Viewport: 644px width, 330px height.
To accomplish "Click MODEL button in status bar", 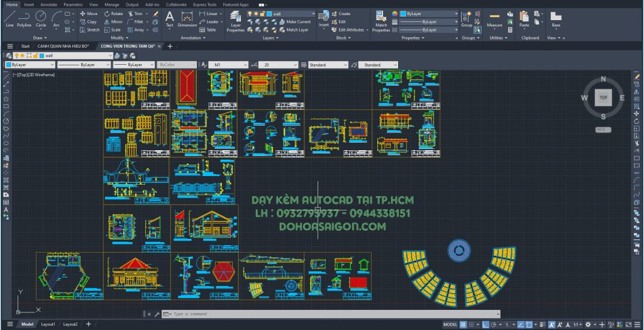I will (x=450, y=325).
